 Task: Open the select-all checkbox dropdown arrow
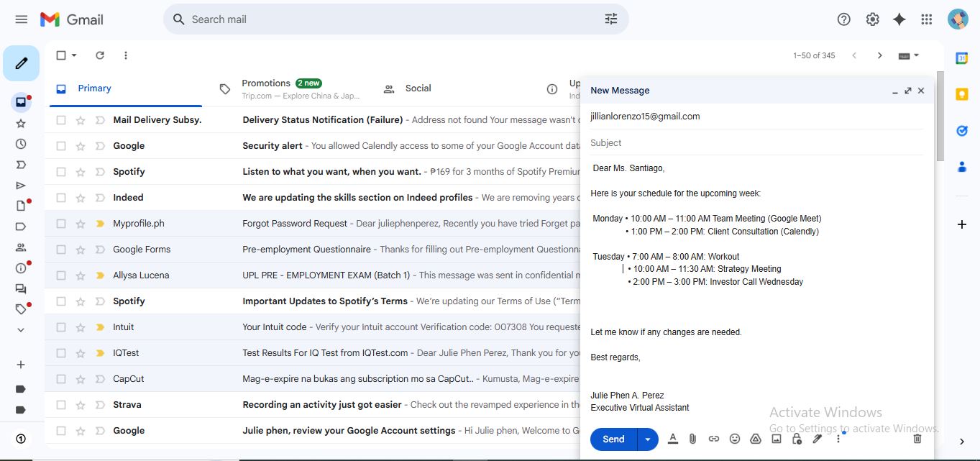74,55
